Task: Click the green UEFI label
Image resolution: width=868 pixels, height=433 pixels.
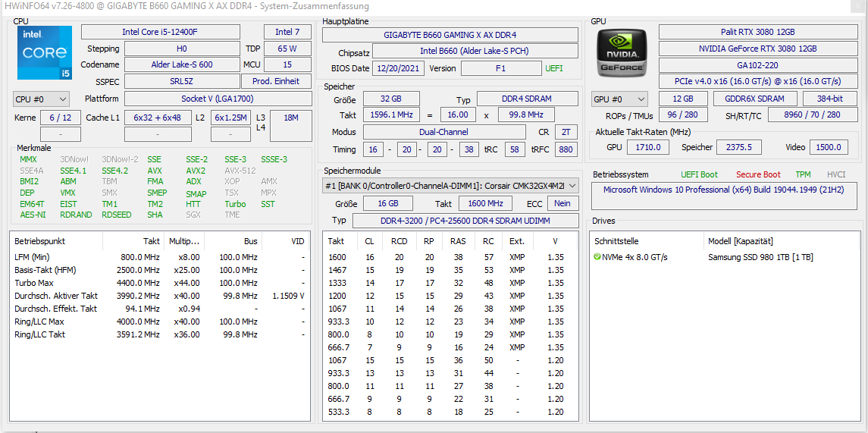Action: click(554, 69)
